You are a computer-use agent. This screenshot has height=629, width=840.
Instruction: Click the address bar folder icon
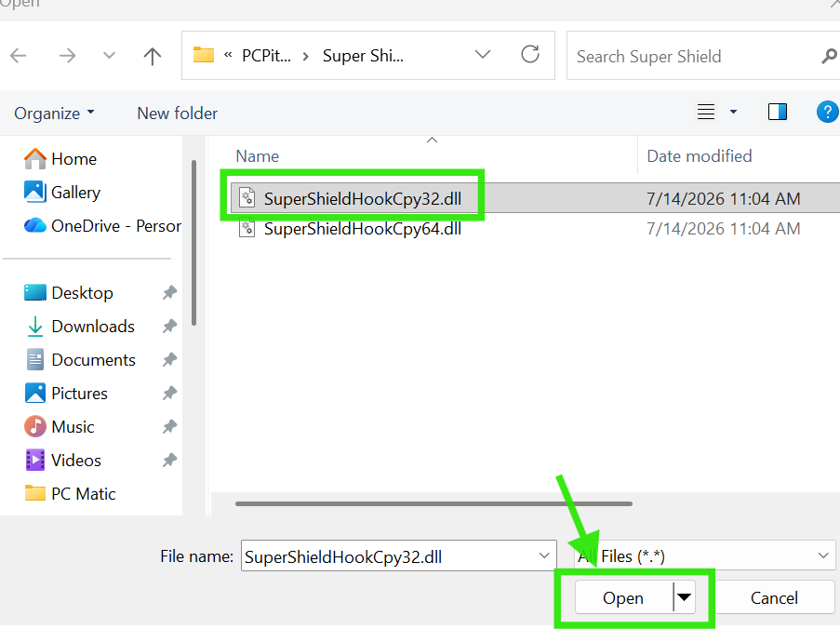click(x=204, y=55)
